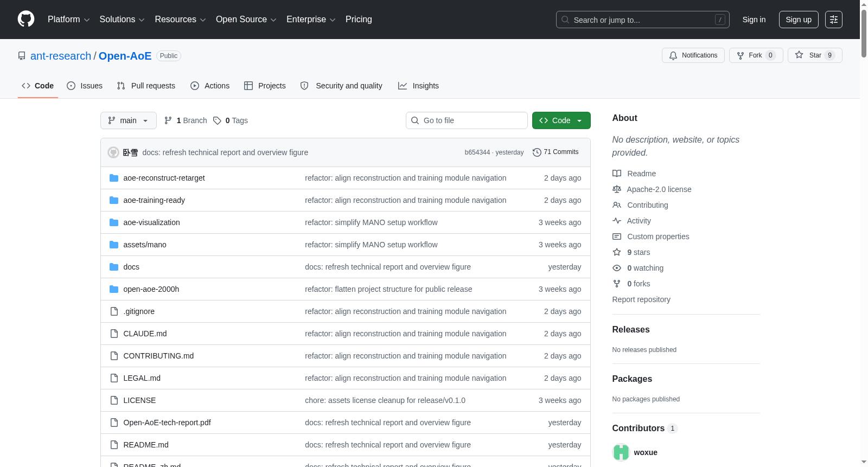Fork the repository with the Fork button
Image resolution: width=868 pixels, height=467 pixels.
pyautogui.click(x=756, y=55)
